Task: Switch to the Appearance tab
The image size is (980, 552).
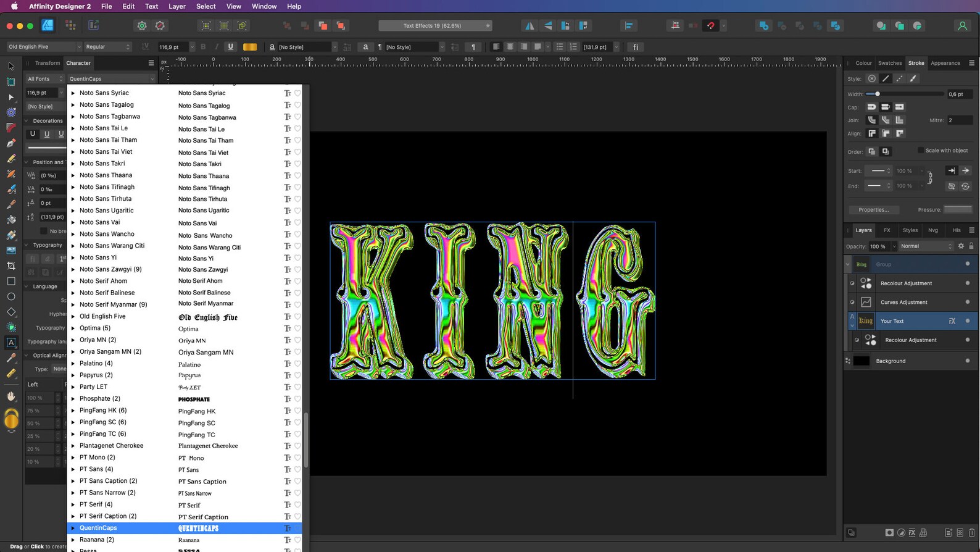Action: coord(945,63)
